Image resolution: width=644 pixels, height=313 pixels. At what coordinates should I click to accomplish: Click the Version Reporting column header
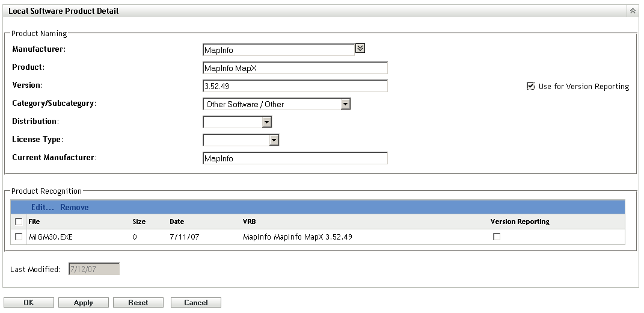[520, 222]
